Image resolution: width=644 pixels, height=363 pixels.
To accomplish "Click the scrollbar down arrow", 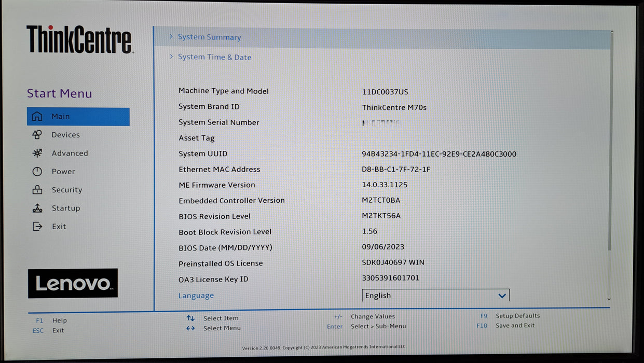I will click(x=609, y=299).
